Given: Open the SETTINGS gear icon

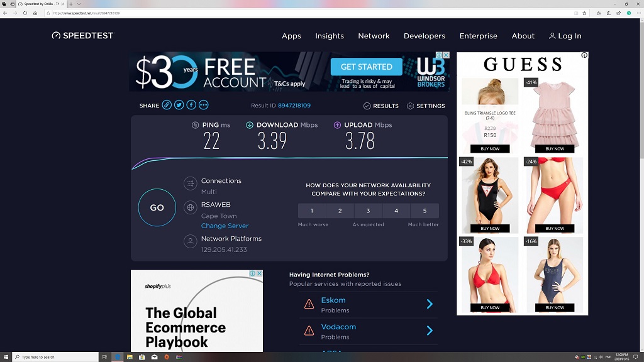Looking at the screenshot, I should (x=410, y=106).
